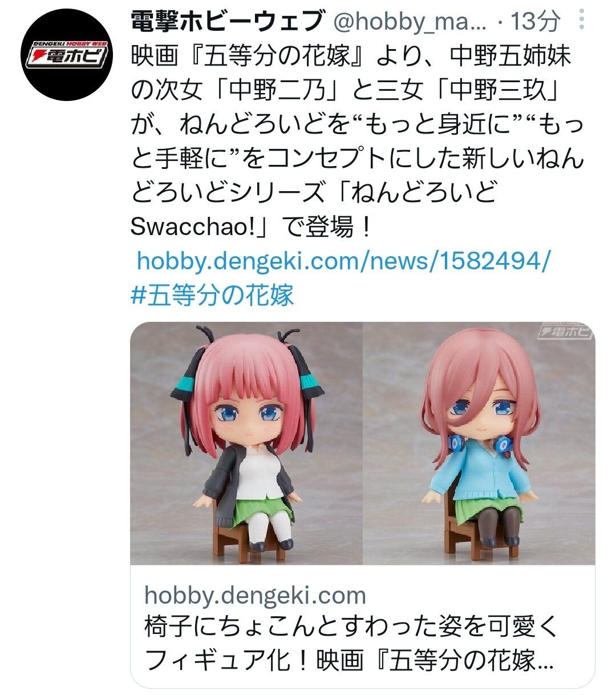Click the 13分 timestamp
The image size is (616, 699).
534,22
